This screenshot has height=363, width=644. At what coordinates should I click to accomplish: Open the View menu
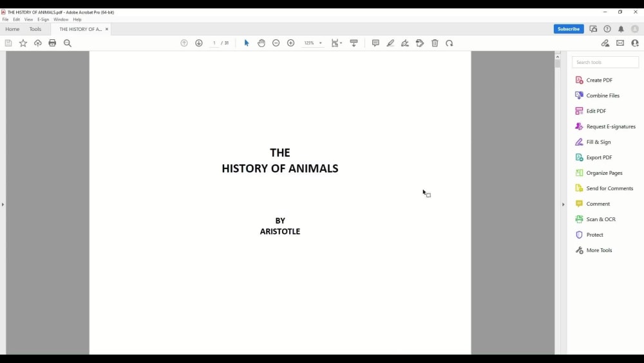click(x=28, y=19)
